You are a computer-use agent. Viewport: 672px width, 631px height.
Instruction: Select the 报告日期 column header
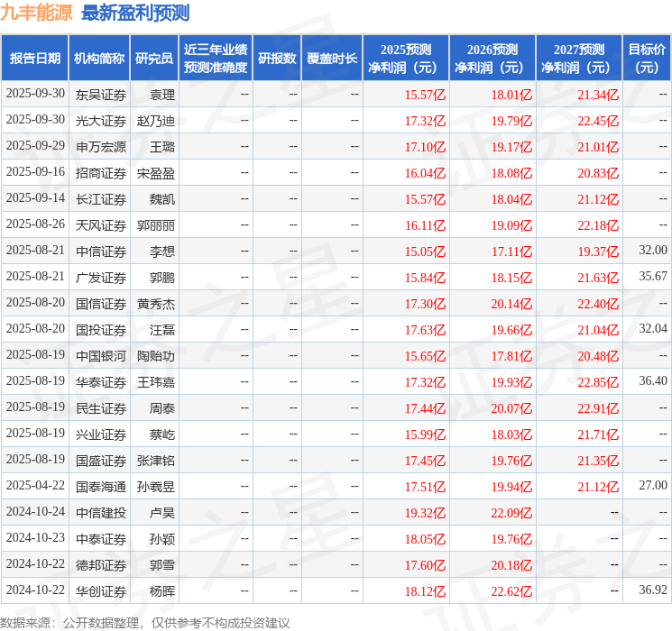[34, 59]
